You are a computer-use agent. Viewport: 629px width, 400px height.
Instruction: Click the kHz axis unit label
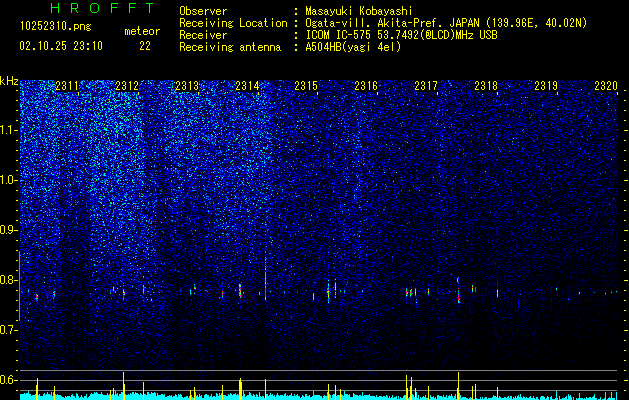coord(9,81)
